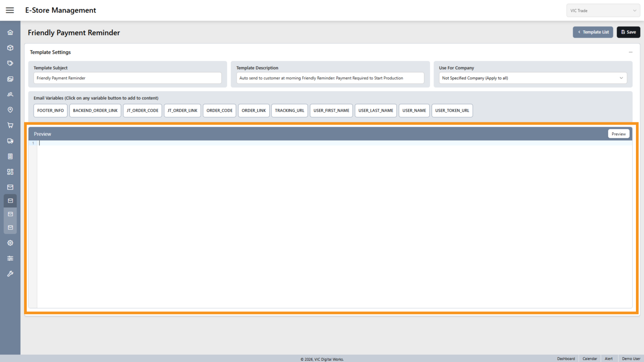
Task: Go back to the Template List
Action: point(593,32)
